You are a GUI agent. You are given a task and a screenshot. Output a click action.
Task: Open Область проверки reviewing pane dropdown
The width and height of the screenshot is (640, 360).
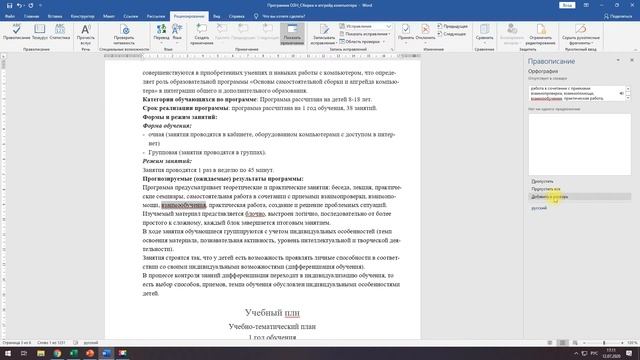(x=362, y=42)
